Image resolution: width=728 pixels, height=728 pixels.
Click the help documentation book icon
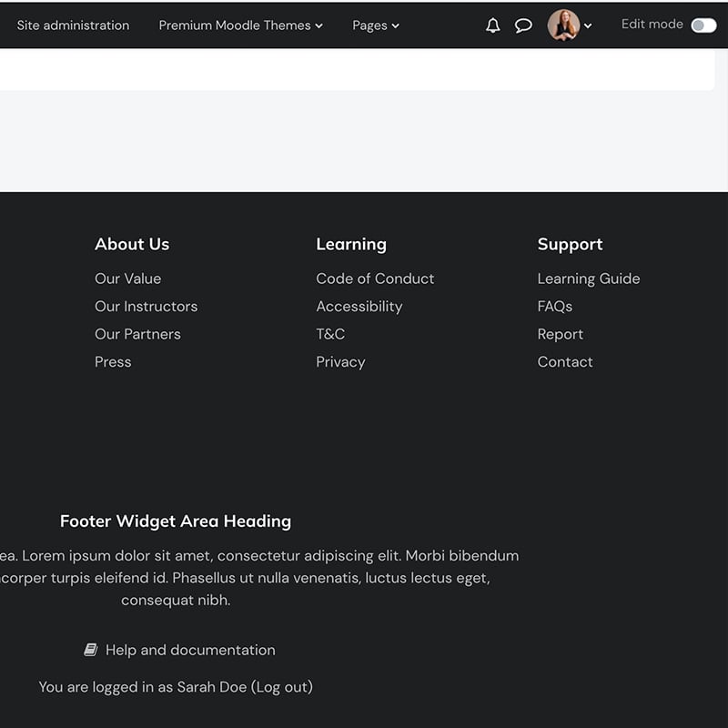[x=90, y=650]
